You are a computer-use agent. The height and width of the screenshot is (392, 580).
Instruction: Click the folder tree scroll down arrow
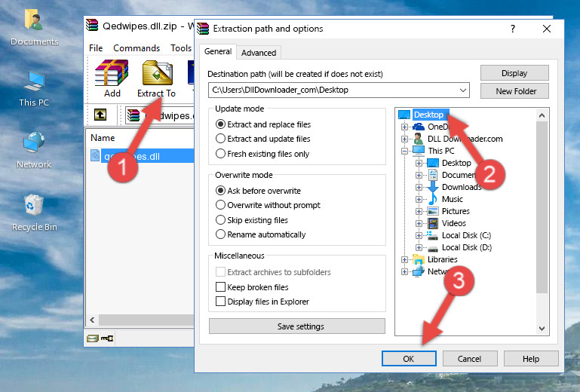click(x=542, y=329)
